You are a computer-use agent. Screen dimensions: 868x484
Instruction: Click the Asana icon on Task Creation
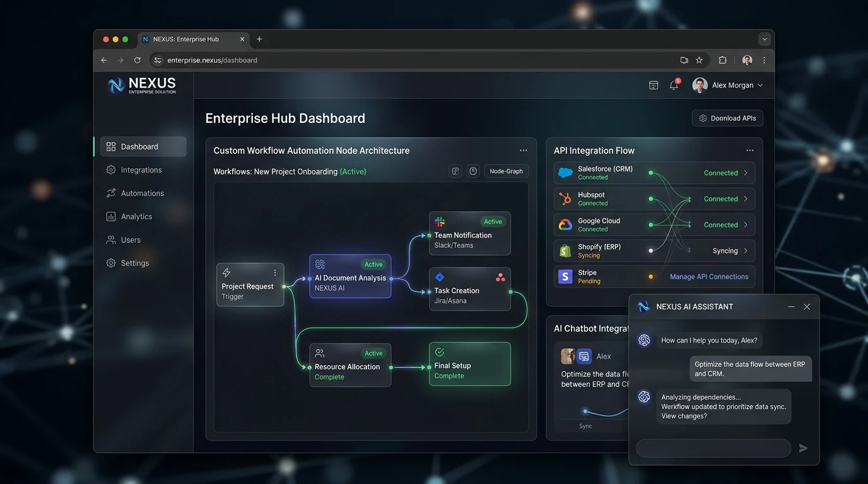click(x=500, y=277)
